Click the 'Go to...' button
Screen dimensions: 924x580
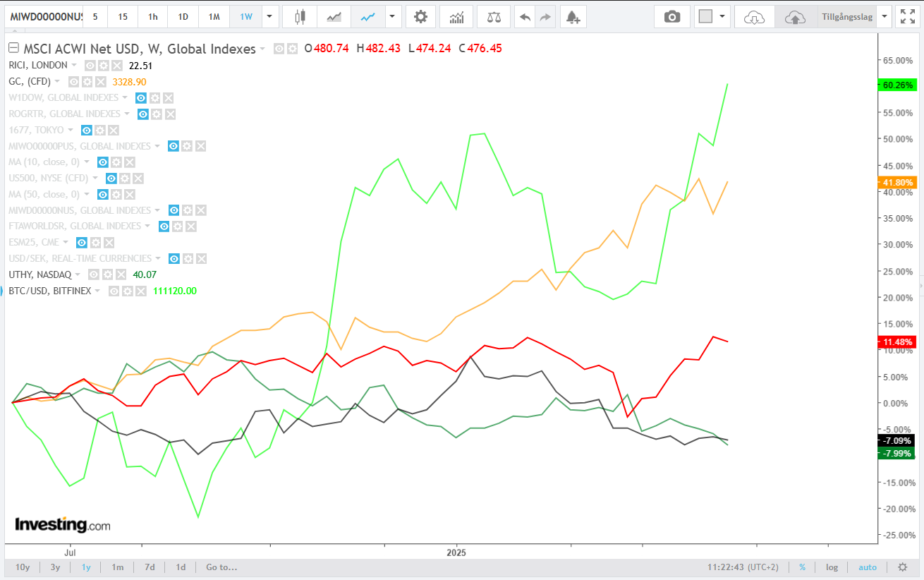[221, 567]
